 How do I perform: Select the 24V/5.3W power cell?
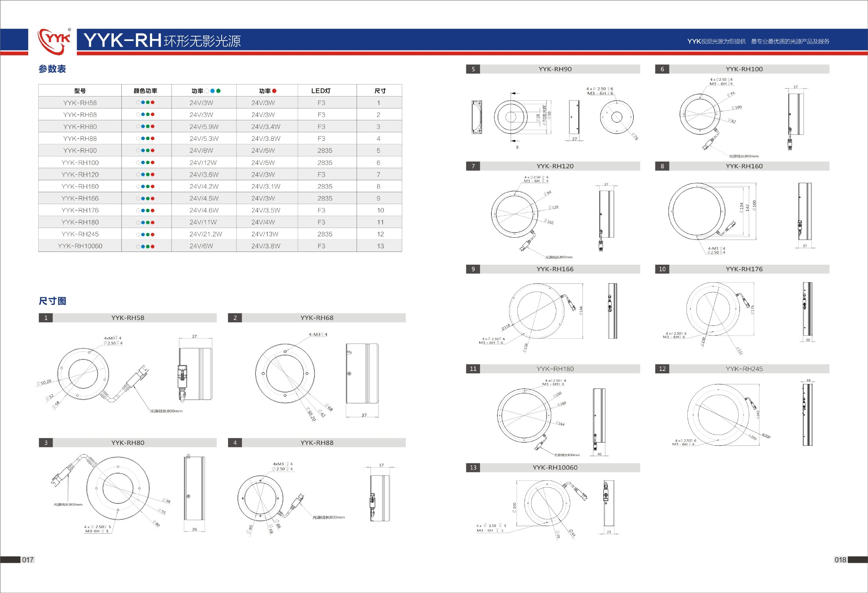click(204, 138)
